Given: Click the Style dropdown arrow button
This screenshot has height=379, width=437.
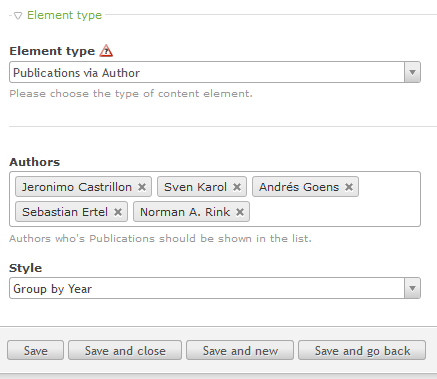Looking at the screenshot, I should pos(412,288).
